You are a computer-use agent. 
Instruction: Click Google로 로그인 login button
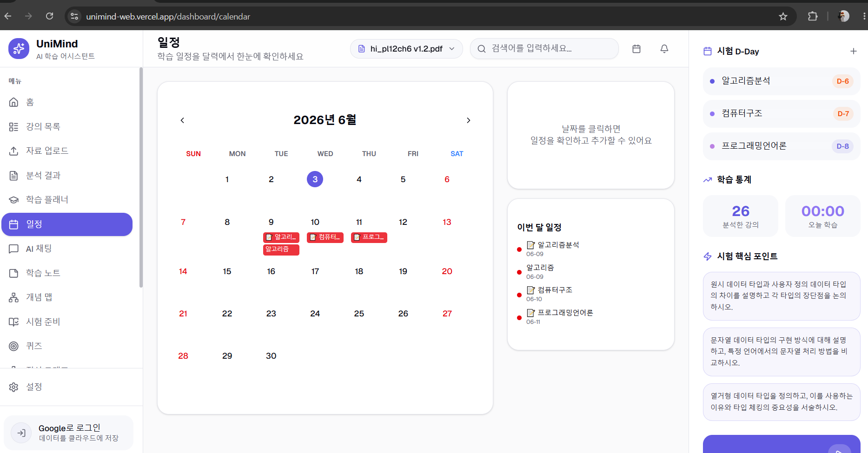[68, 433]
